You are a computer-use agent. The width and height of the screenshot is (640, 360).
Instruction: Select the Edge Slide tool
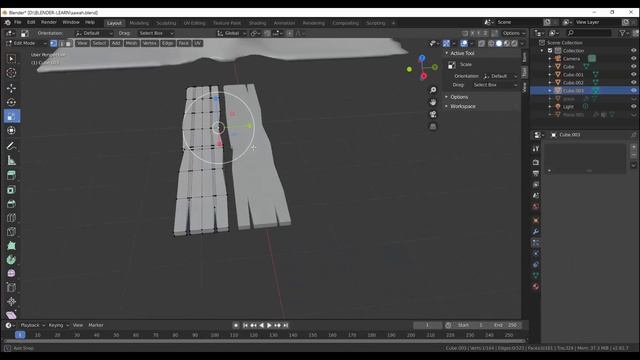coord(11,287)
